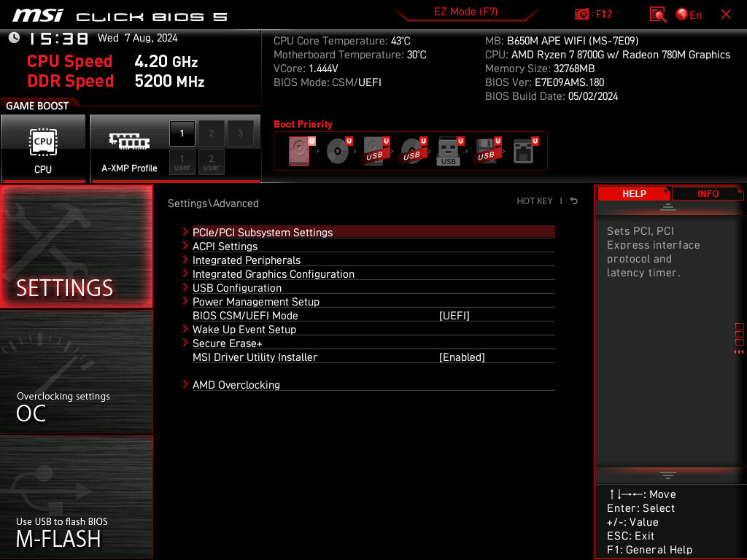
Task: Click the clock icon beside the time
Action: tap(14, 38)
